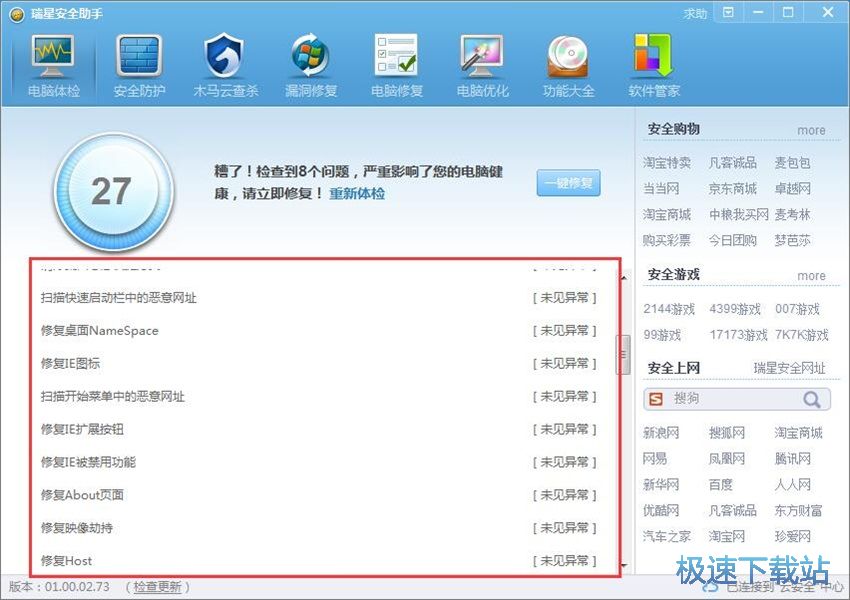The width and height of the screenshot is (850, 600).
Task: Open the 木马云查杀 shield icon
Action: point(225,56)
